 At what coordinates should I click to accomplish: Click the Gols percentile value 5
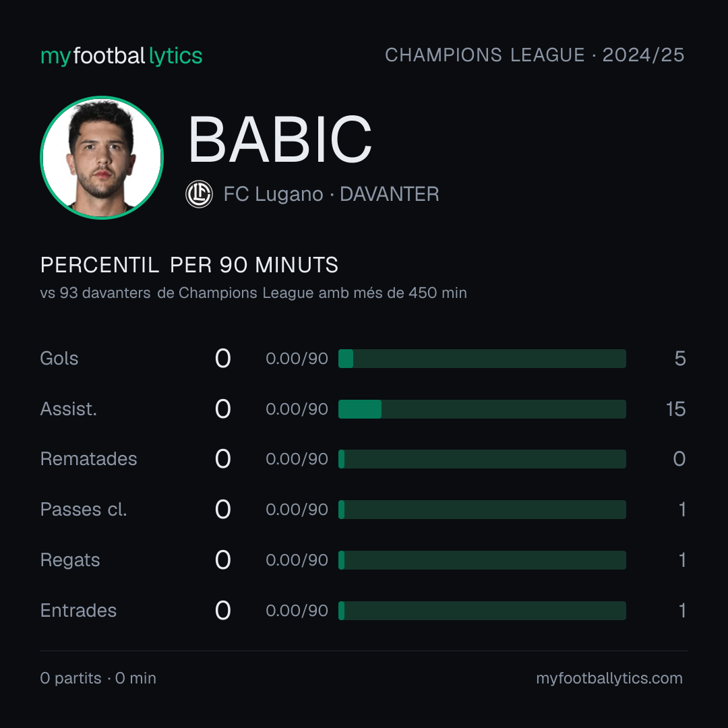click(x=680, y=359)
